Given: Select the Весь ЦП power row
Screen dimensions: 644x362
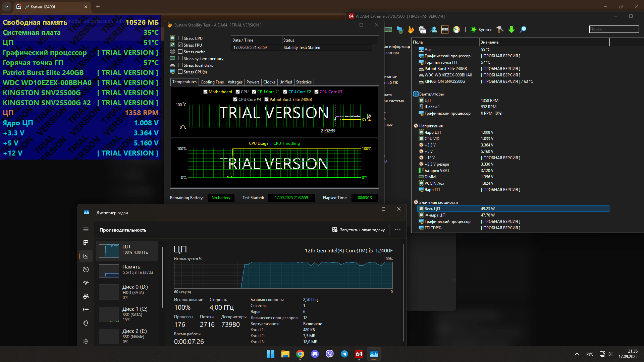Looking at the screenshot, I should pyautogui.click(x=513, y=209).
